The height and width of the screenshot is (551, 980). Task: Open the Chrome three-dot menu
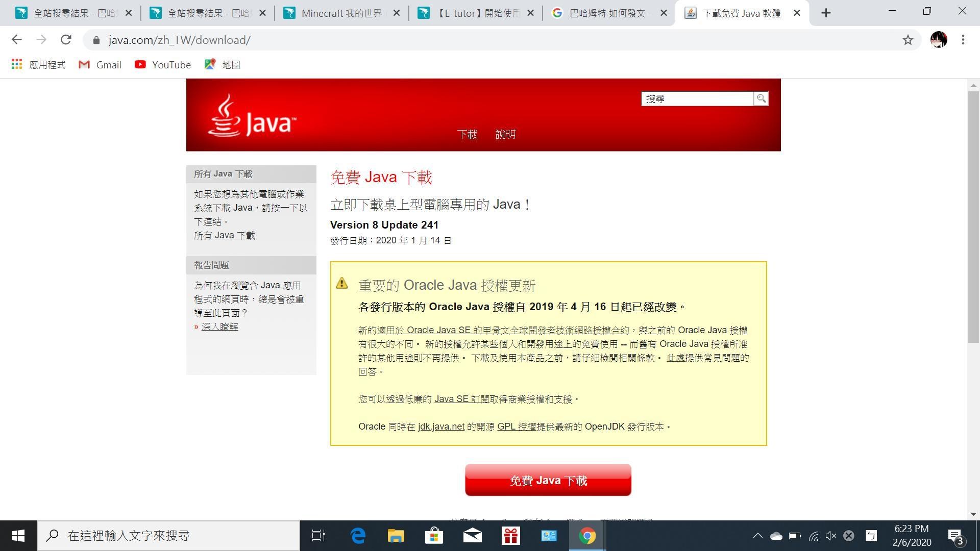click(963, 40)
